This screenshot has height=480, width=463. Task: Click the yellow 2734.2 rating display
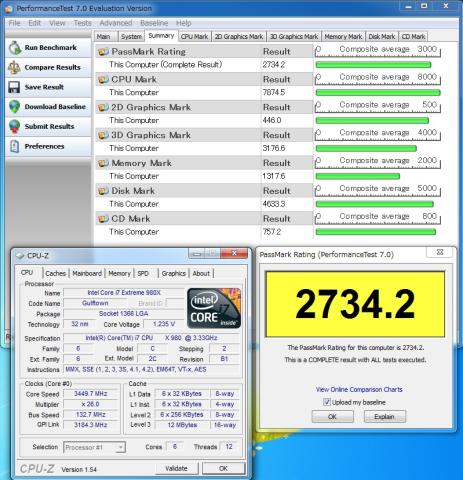(x=355, y=304)
